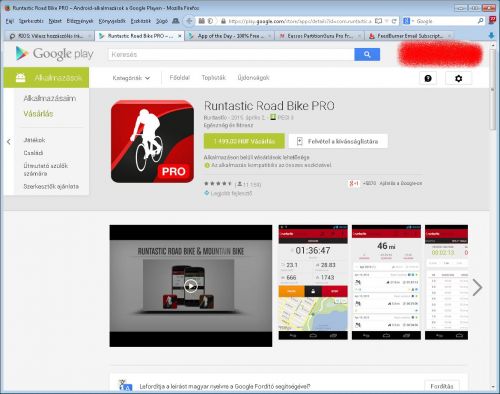The width and height of the screenshot is (500, 394).
Task: Open the Toplisták tab
Action: coord(213,78)
